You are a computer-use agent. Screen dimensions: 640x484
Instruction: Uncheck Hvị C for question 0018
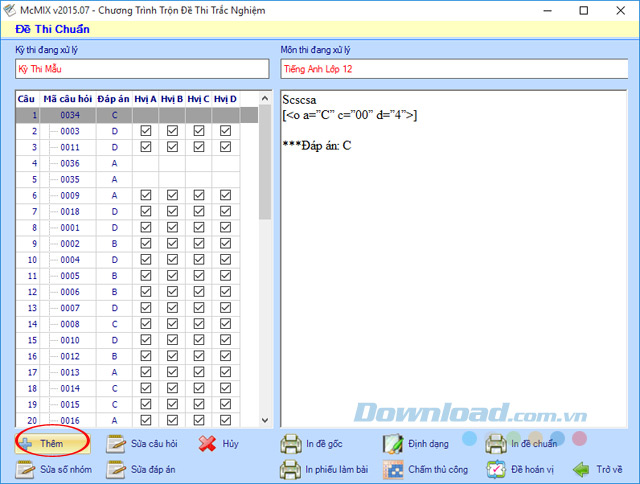point(198,211)
